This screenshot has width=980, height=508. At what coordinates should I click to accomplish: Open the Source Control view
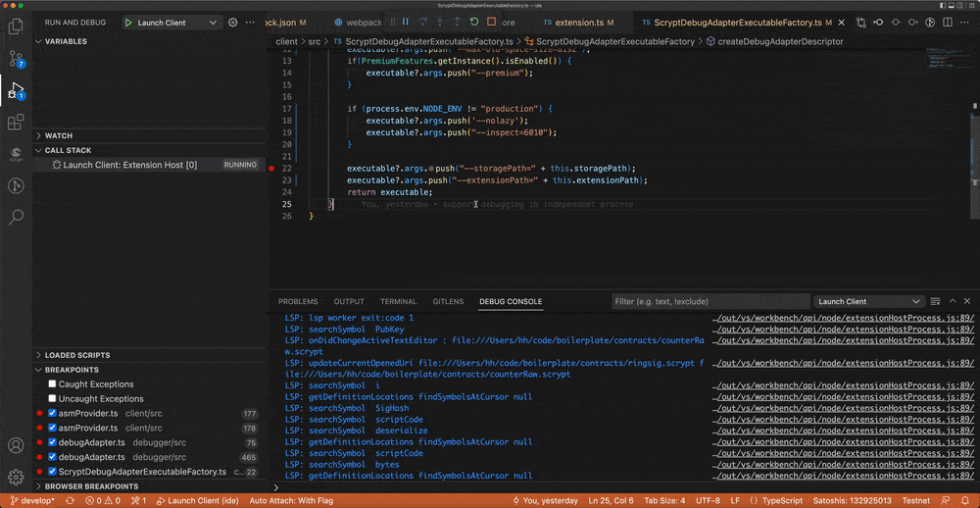[x=17, y=59]
